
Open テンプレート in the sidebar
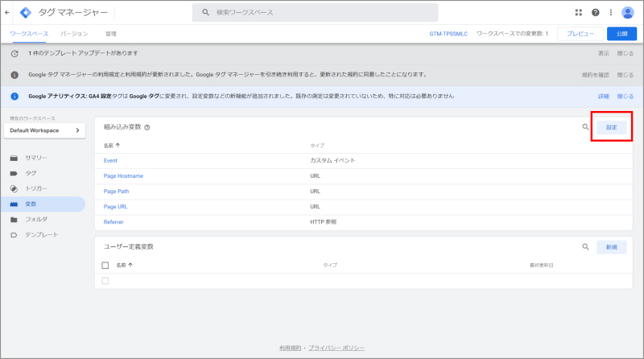pos(42,235)
